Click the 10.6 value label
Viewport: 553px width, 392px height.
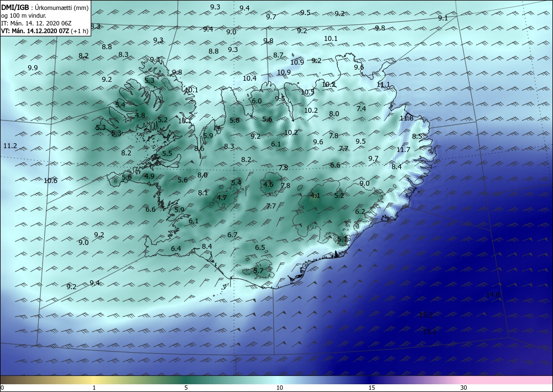[50, 180]
